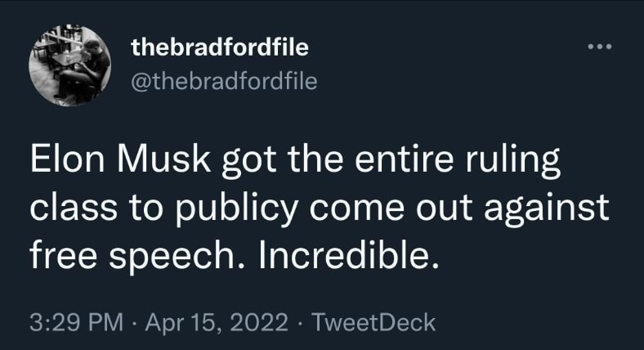Click the bold thebradfordfile display name

pyautogui.click(x=220, y=47)
